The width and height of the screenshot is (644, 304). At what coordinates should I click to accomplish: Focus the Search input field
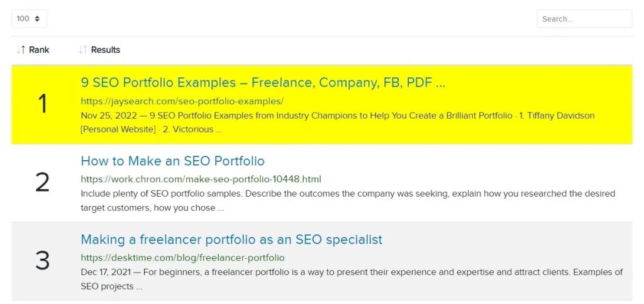click(584, 19)
